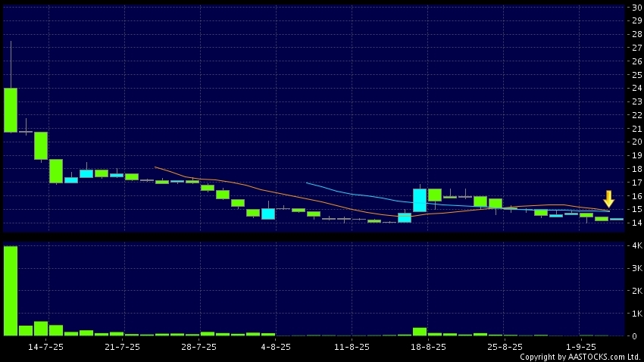This screenshot has height=362, width=644.
Task: Select the price axis value 26
Action: click(x=637, y=61)
